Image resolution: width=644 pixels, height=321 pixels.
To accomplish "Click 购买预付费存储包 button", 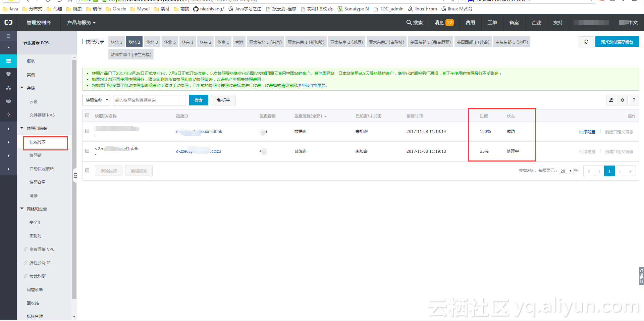I will 617,42.
